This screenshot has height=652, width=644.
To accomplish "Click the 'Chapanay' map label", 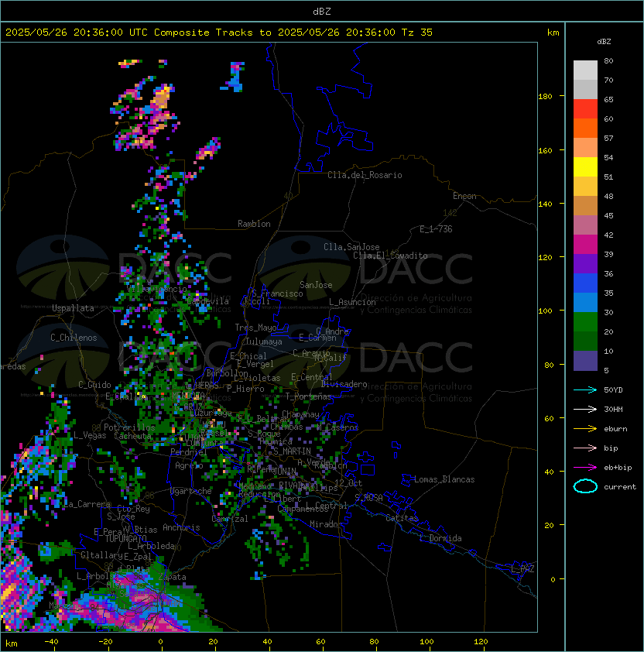I will pos(300,414).
